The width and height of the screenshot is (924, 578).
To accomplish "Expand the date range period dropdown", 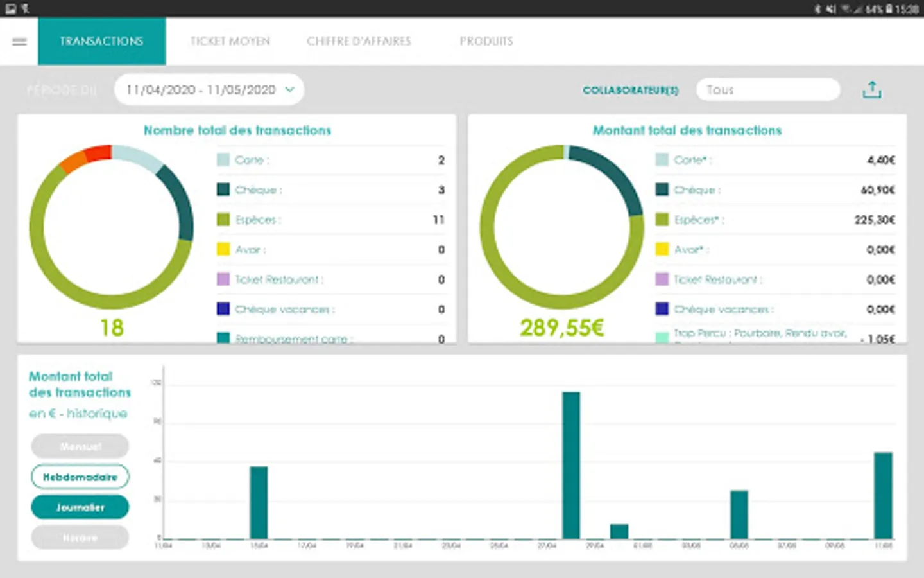I will click(x=209, y=90).
